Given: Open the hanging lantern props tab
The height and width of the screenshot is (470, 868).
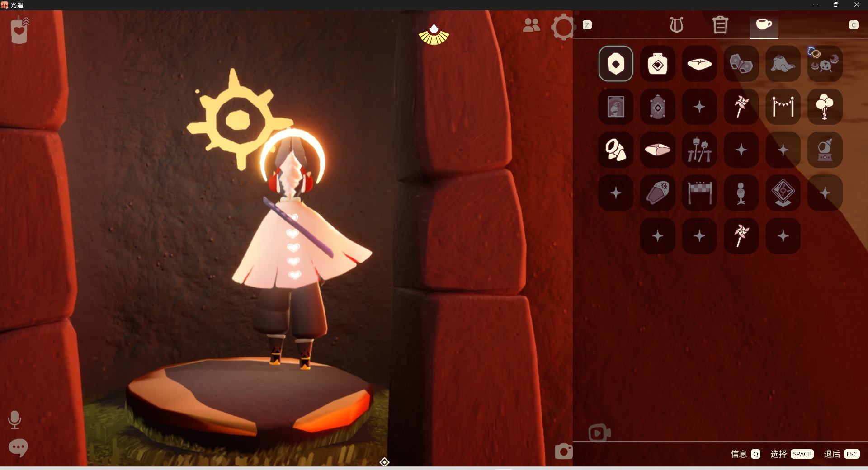Looking at the screenshot, I should (x=720, y=25).
